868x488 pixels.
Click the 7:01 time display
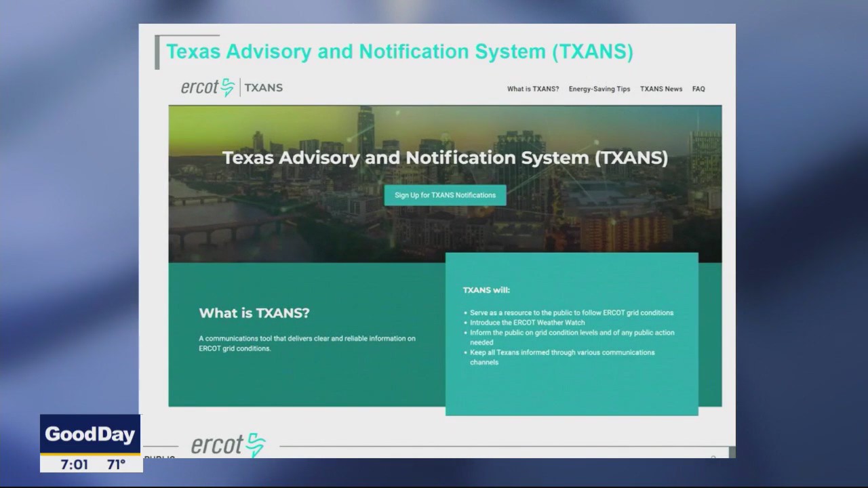73,465
